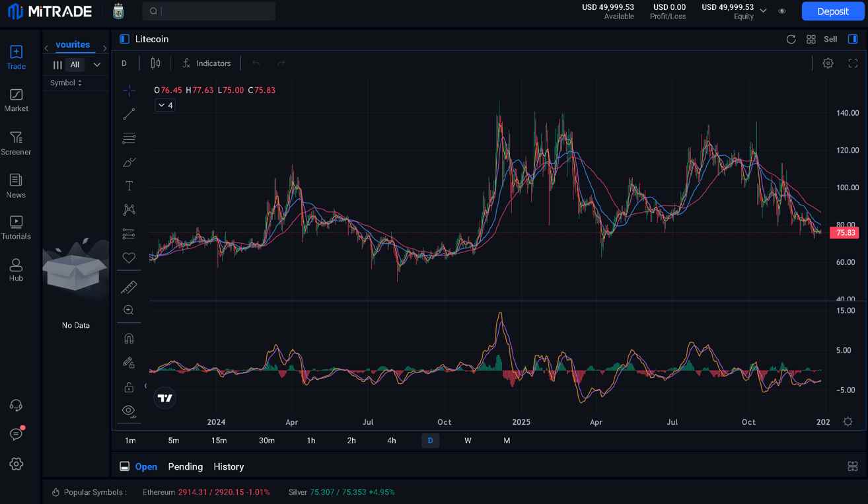Open the chart settings gear icon
Image resolution: width=868 pixels, height=504 pixels.
point(828,63)
